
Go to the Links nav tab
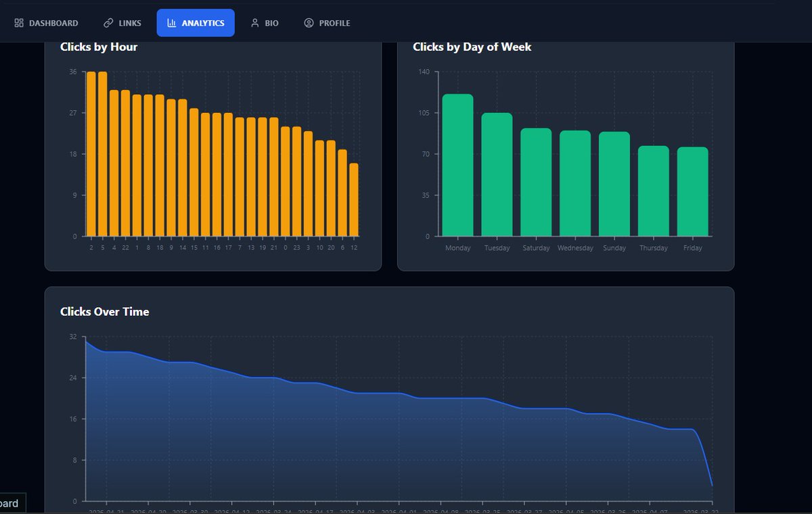pos(122,23)
